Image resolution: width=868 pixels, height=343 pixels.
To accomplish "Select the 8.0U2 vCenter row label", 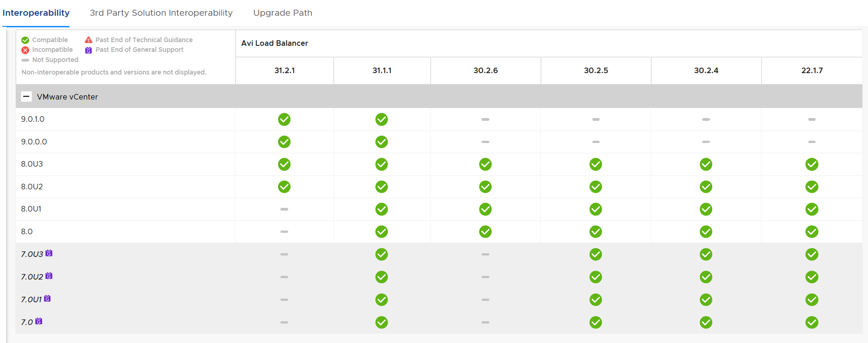I will [32, 187].
